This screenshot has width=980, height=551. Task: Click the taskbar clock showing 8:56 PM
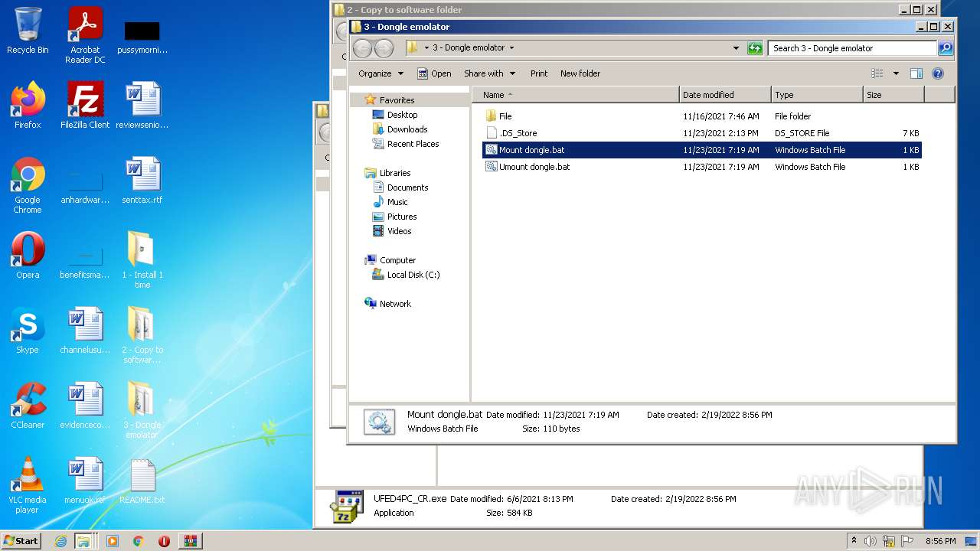point(940,541)
